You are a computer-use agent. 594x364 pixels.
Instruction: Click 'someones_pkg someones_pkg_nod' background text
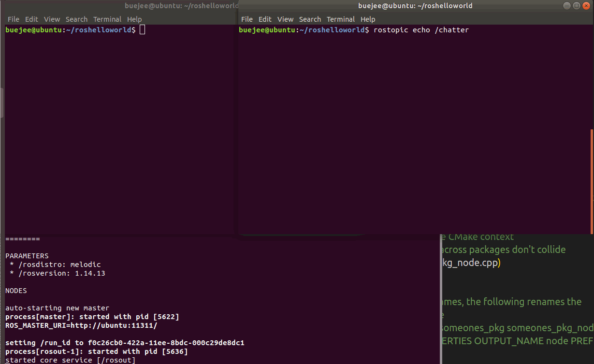pos(518,328)
